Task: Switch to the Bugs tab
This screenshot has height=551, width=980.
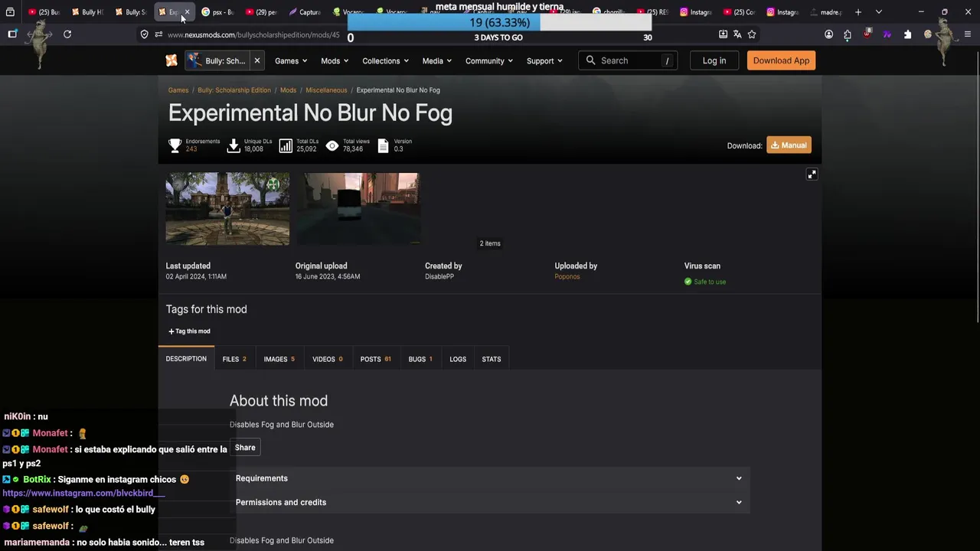Action: click(420, 359)
